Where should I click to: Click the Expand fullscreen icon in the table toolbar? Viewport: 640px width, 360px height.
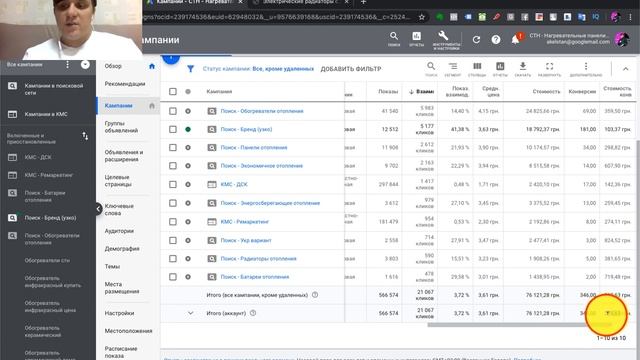click(549, 66)
